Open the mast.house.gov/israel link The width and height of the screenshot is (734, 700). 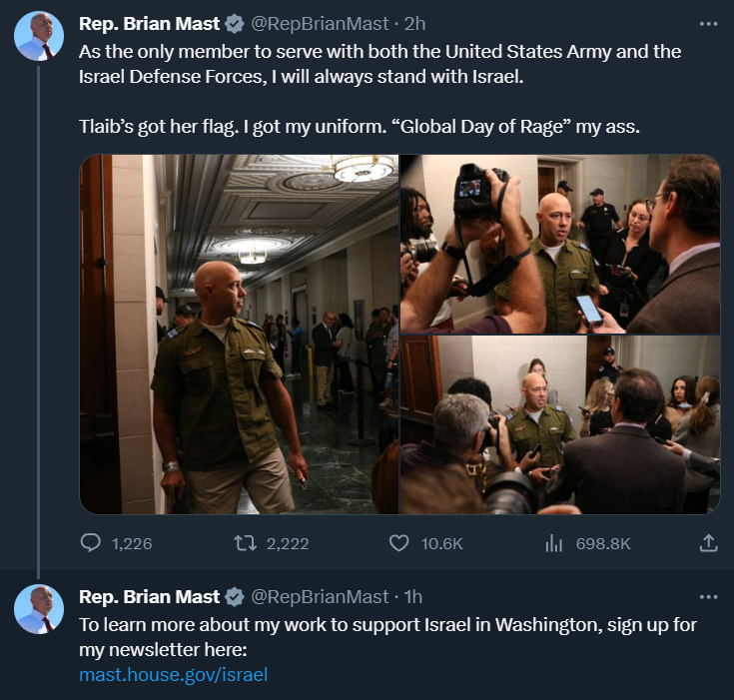tap(173, 674)
